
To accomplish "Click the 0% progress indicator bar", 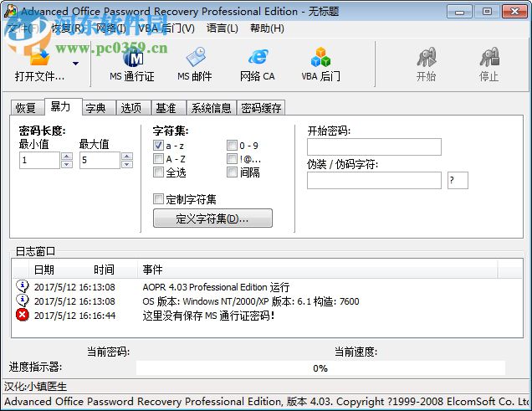I will [x=320, y=368].
